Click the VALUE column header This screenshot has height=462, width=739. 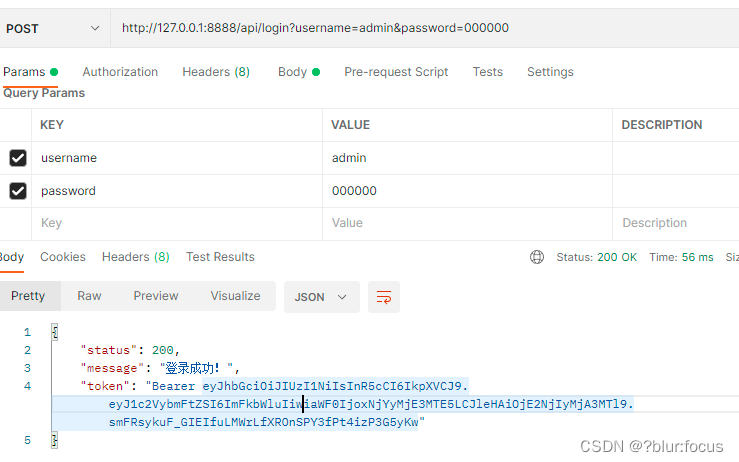click(350, 125)
